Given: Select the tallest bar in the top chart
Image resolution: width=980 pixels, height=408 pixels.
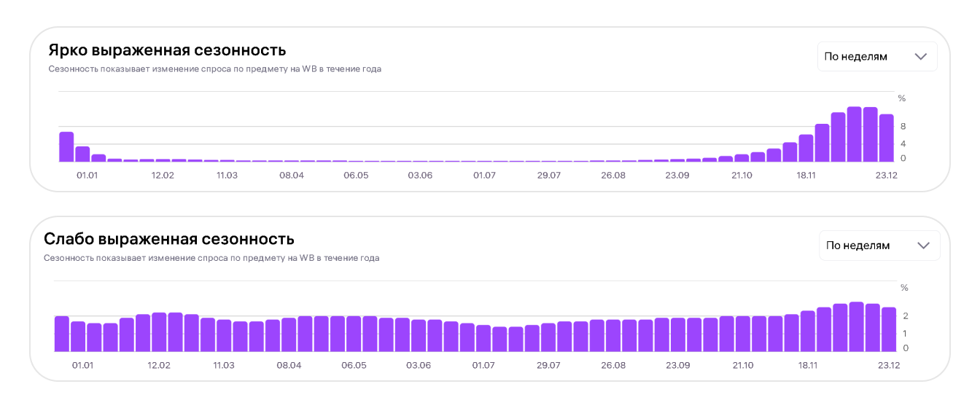Looking at the screenshot, I should (855, 135).
